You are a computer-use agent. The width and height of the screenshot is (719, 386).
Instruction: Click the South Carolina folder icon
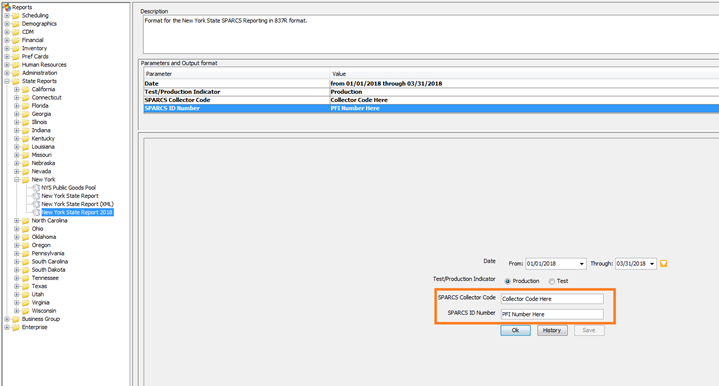26,262
